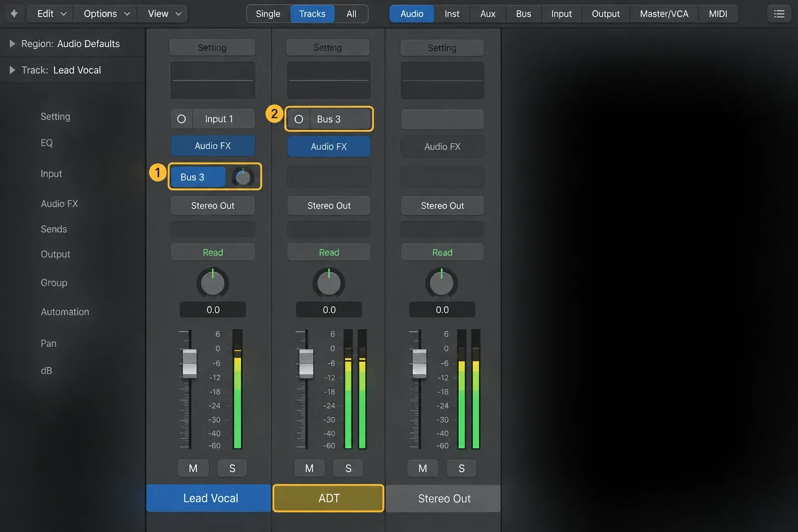Open Lead Vocal Bus 3 send slot
The image size is (798, 532).
click(x=198, y=177)
